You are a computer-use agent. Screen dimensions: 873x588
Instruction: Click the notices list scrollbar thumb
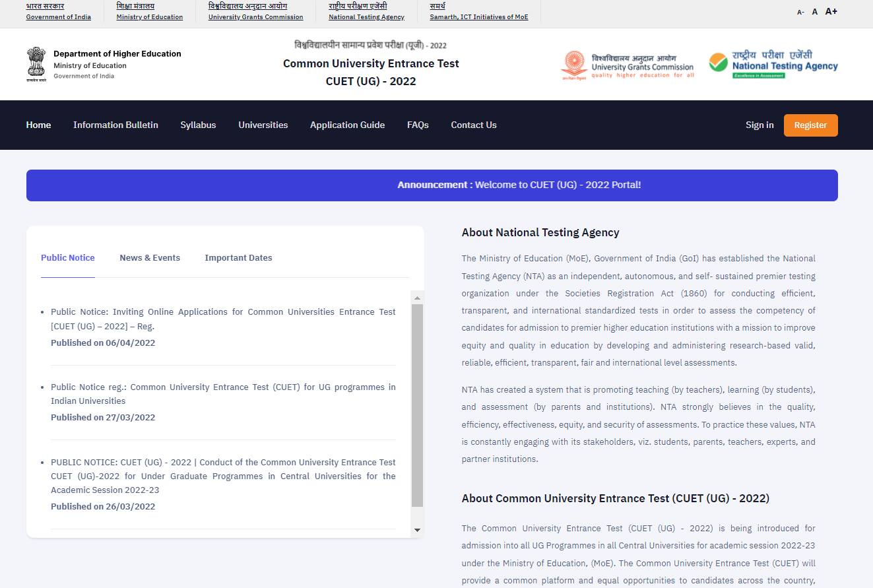(x=417, y=406)
